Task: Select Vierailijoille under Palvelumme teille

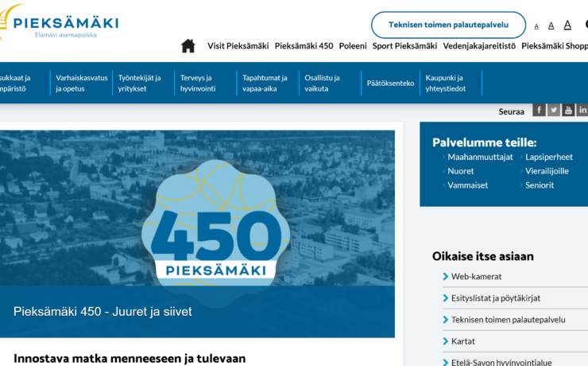Action: pyautogui.click(x=547, y=171)
